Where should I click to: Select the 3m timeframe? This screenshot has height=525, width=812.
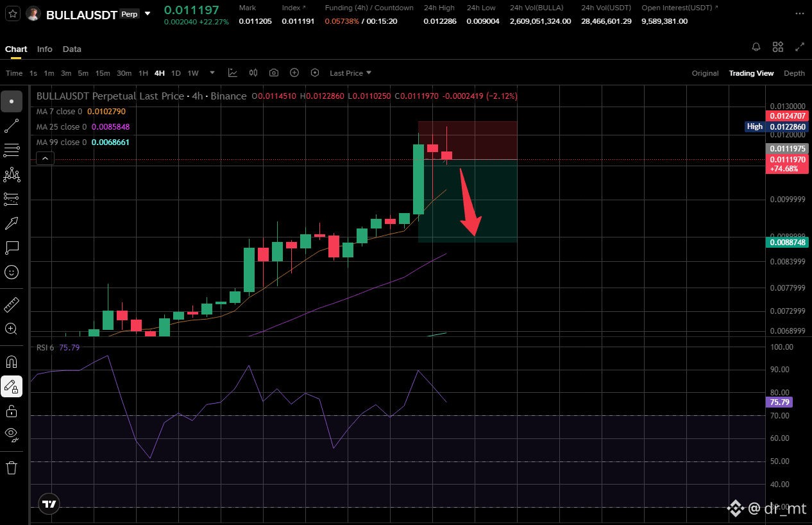66,73
